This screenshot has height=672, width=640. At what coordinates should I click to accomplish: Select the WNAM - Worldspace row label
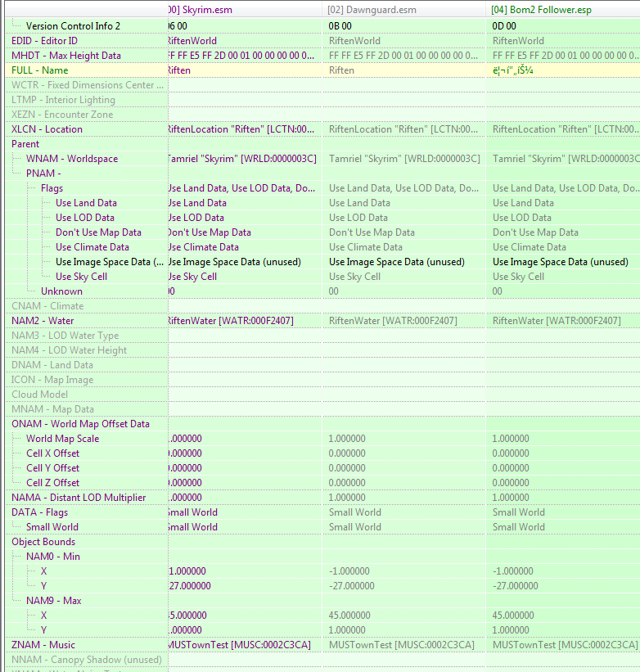pos(72,159)
